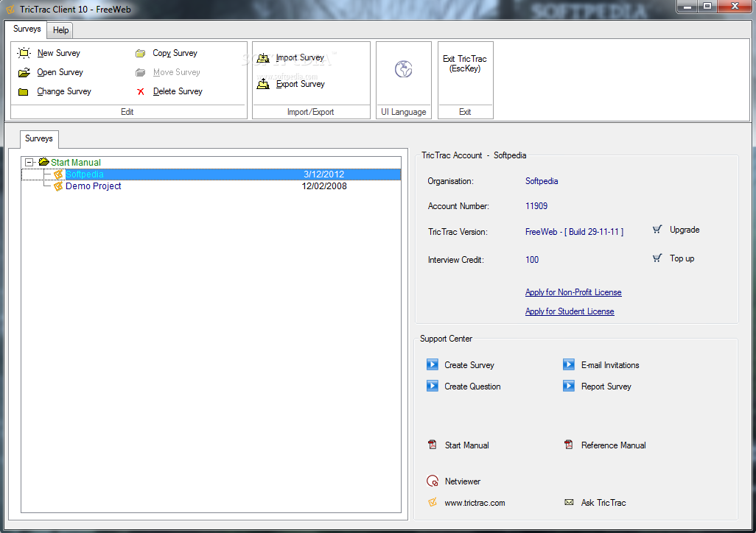Open the Start Manual PDF icon
This screenshot has width=756, height=533.
[433, 445]
